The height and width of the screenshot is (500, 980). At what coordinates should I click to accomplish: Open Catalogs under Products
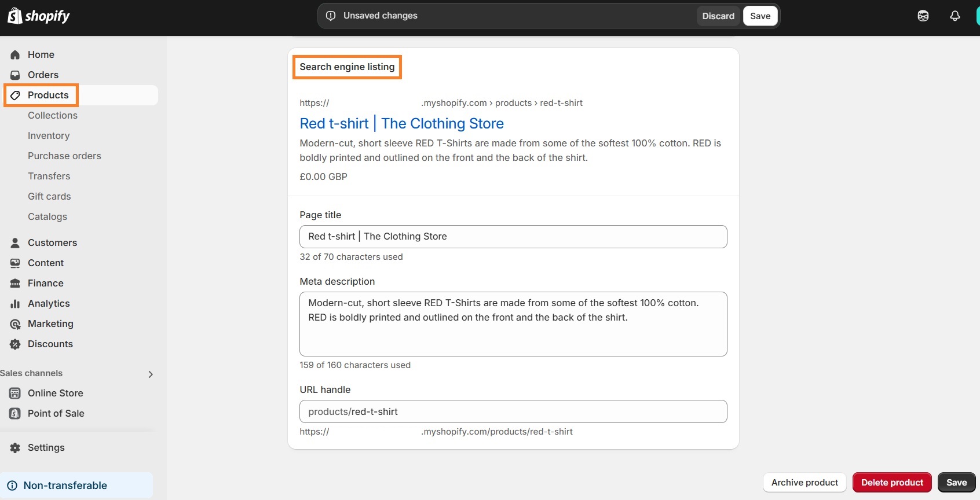coord(47,216)
